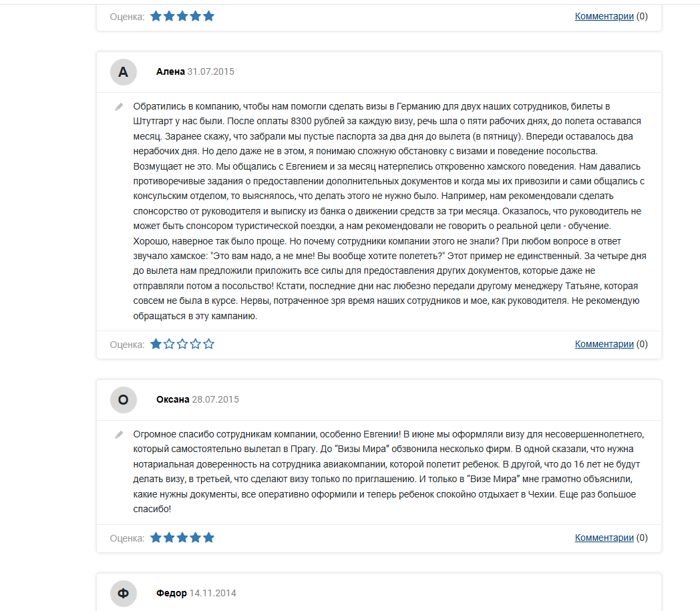Image resolution: width=700 pixels, height=611 pixels.
Task: Open Комментарии link in the topmost review
Action: click(604, 16)
